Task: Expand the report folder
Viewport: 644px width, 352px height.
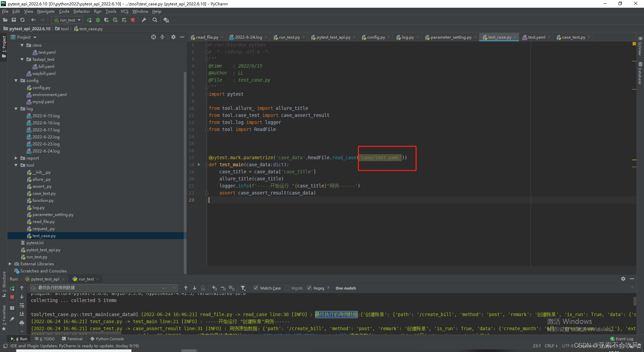Action: pos(16,158)
